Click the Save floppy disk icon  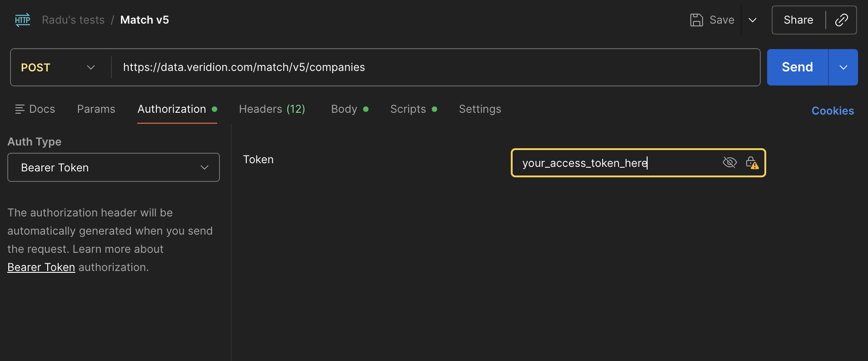point(696,20)
